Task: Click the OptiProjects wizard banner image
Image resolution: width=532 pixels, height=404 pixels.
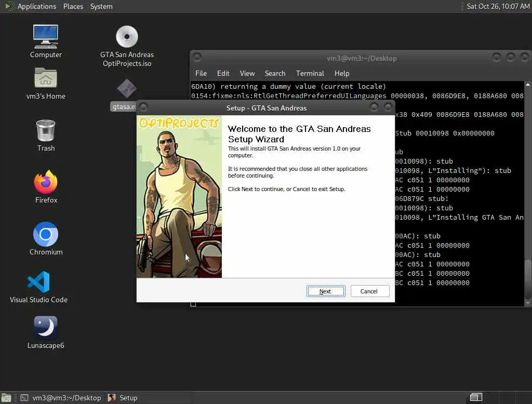Action: coord(179,197)
